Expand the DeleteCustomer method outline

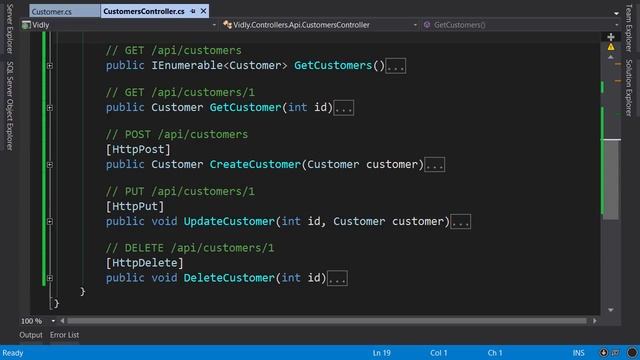point(50,278)
